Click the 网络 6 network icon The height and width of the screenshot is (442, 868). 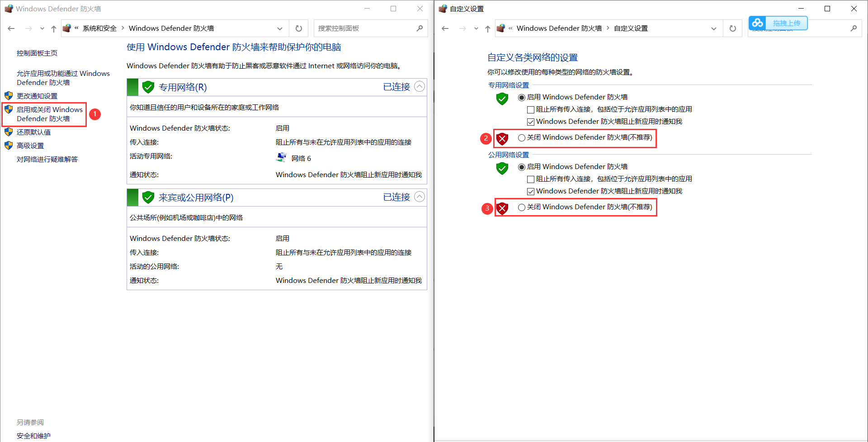[281, 158]
